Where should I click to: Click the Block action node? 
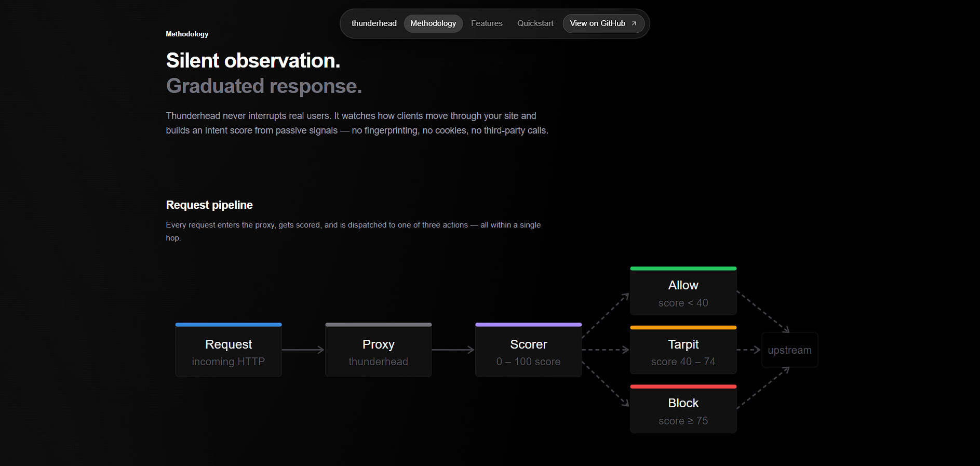coord(683,409)
